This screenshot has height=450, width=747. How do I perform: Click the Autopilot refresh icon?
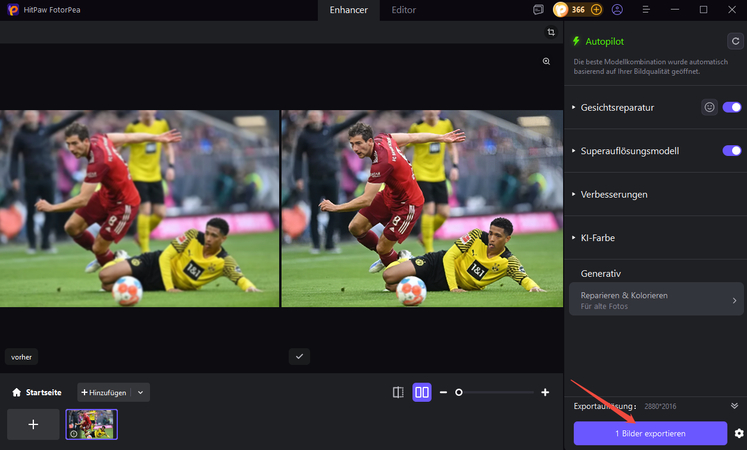coord(734,41)
